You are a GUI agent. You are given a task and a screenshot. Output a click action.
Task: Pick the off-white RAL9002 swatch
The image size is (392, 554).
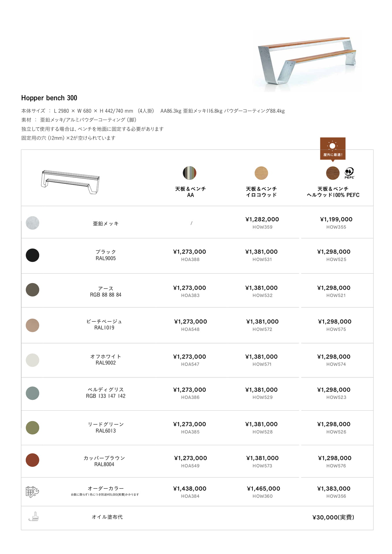(33, 360)
